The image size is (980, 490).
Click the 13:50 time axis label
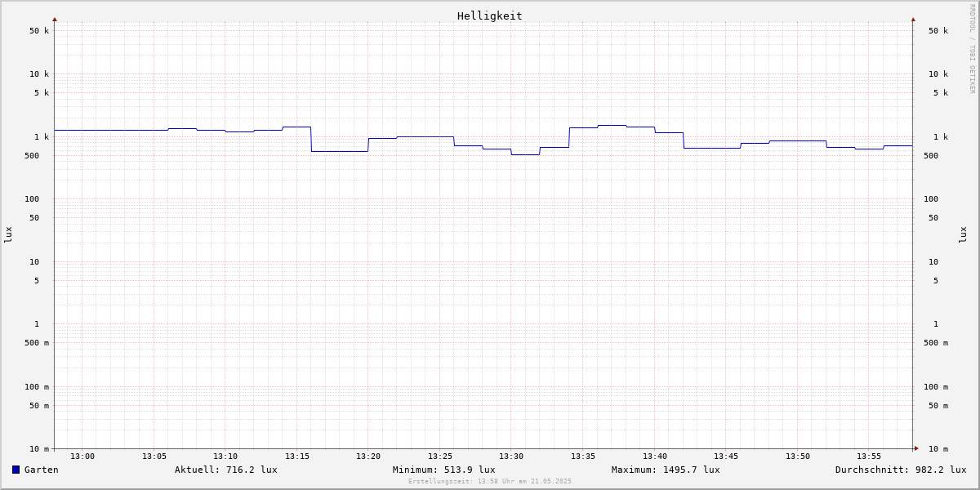point(798,457)
